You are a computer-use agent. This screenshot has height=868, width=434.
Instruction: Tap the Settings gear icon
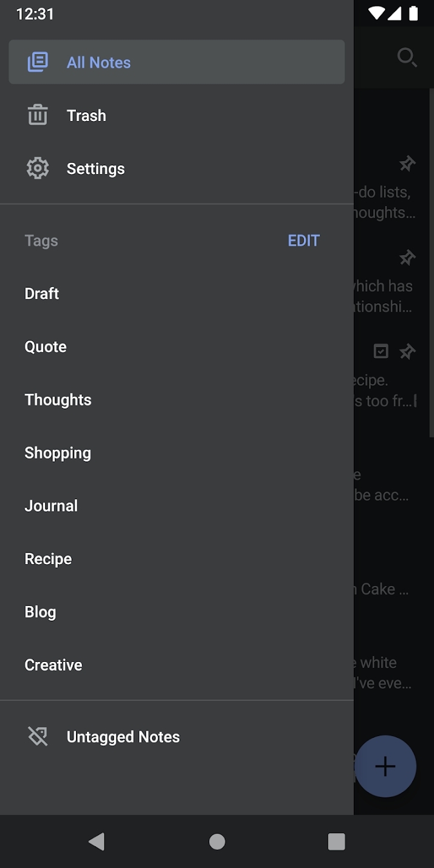[x=37, y=168]
